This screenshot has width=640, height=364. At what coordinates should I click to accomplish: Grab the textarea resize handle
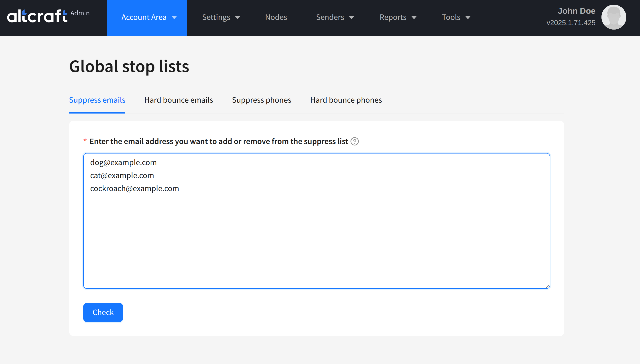pos(548,286)
